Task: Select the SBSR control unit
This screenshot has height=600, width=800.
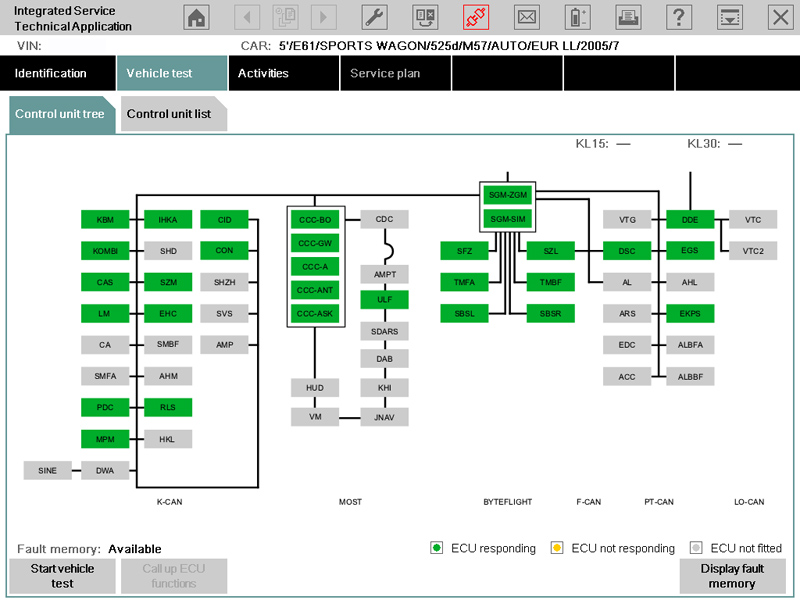Action: pos(551,314)
